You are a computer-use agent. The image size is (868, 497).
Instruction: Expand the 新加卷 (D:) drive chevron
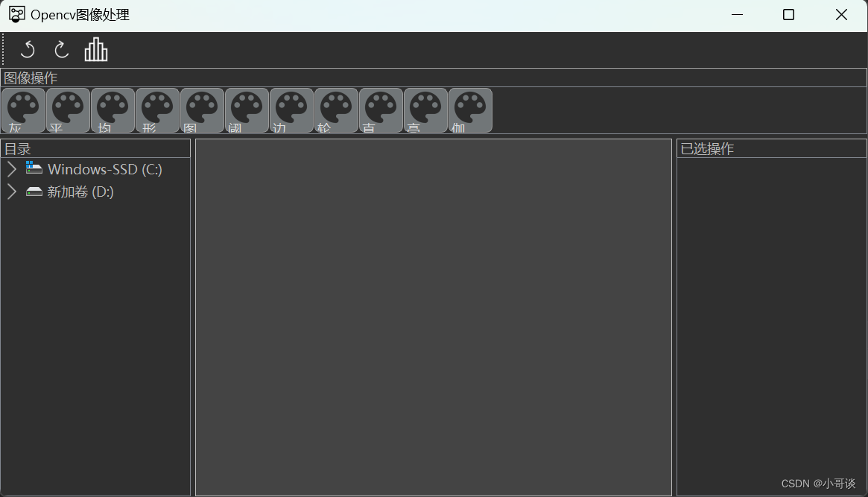pos(12,191)
